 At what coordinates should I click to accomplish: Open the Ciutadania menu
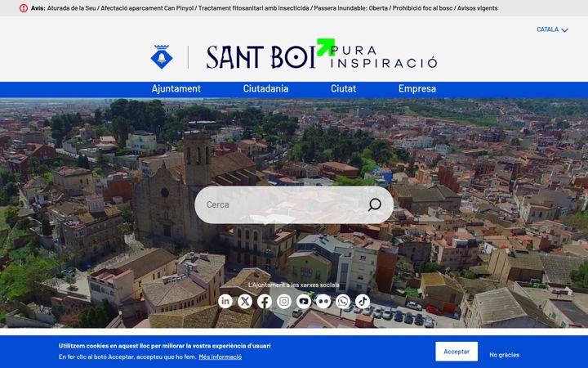coord(265,88)
